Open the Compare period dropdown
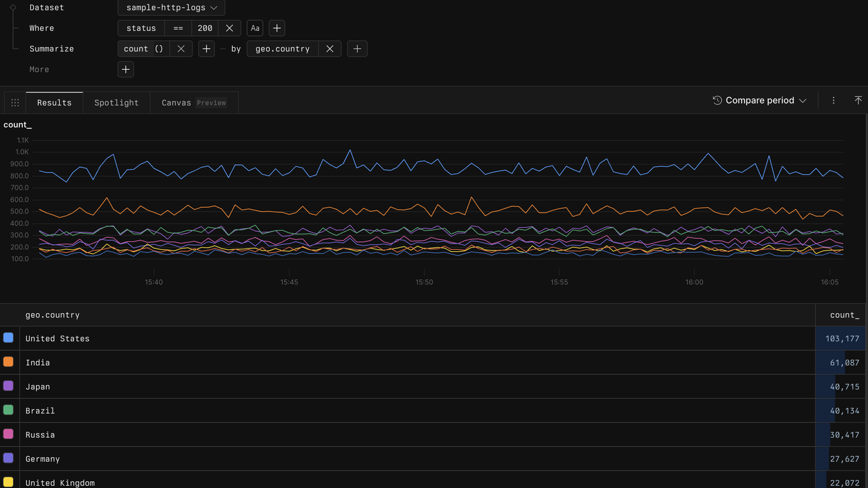The image size is (868, 488). click(x=759, y=100)
